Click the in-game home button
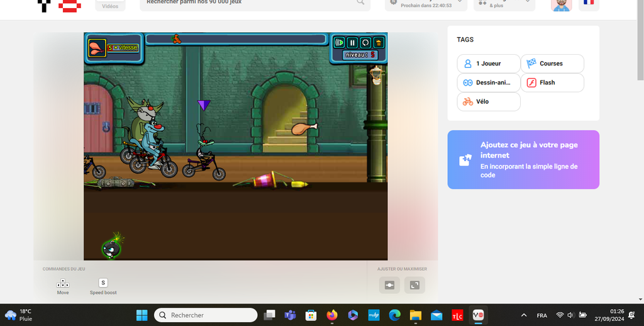This screenshot has height=326, width=644. (379, 43)
